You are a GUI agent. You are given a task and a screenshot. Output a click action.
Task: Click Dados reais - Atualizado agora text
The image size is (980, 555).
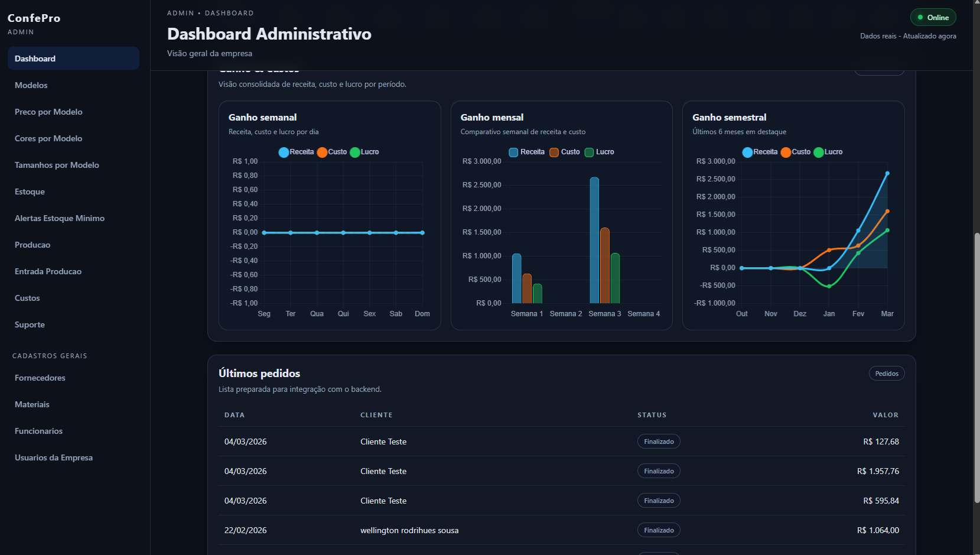(908, 36)
